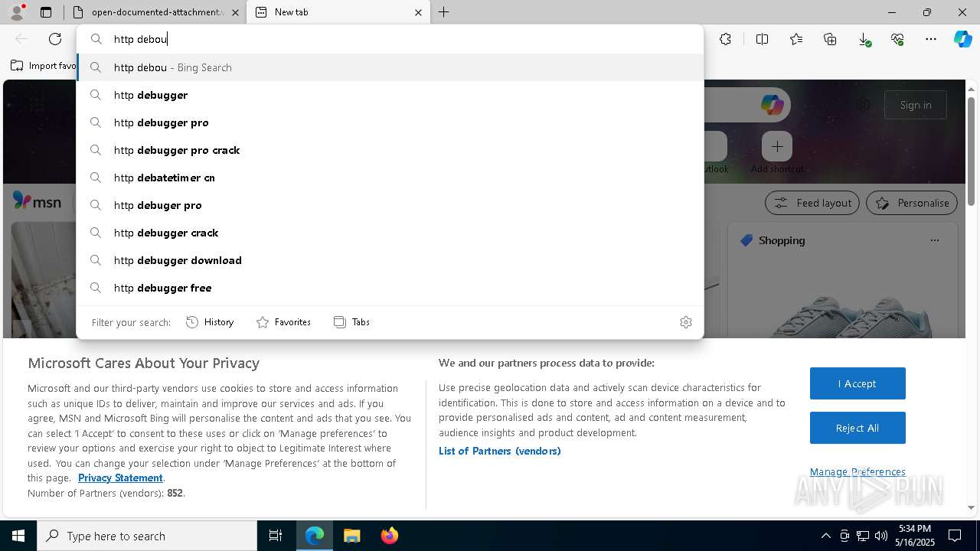Image resolution: width=980 pixels, height=551 pixels.
Task: Select 'http debuger pro' suggestion
Action: tap(390, 205)
